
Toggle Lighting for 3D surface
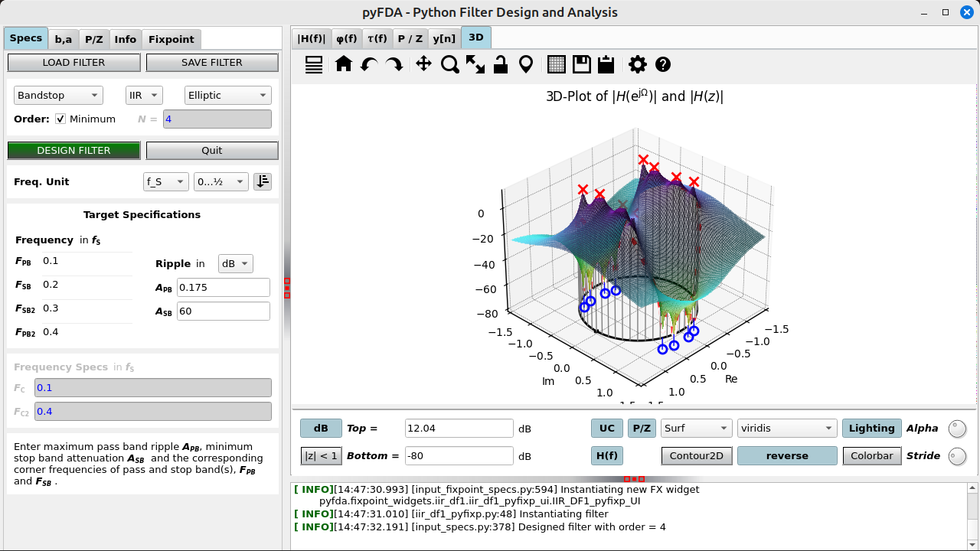871,429
